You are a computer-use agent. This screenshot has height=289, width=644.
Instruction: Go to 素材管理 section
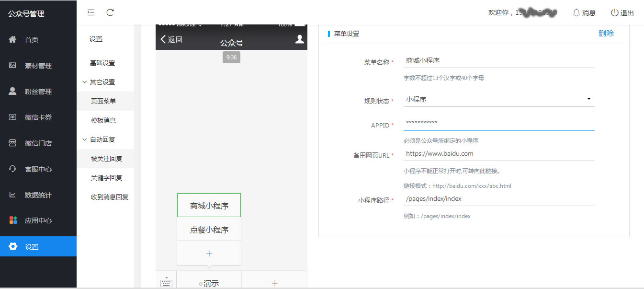tap(38, 66)
